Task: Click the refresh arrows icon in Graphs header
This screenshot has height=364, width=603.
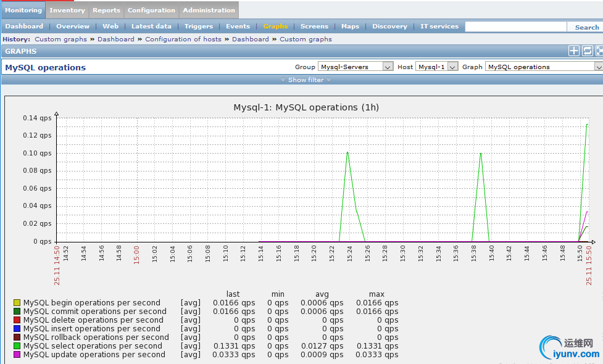Action: tap(587, 51)
